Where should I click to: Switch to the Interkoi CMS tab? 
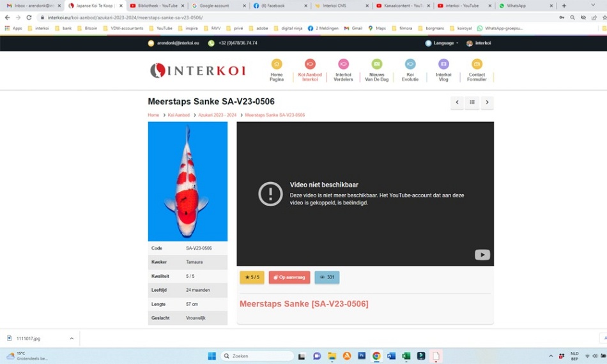pyautogui.click(x=341, y=6)
